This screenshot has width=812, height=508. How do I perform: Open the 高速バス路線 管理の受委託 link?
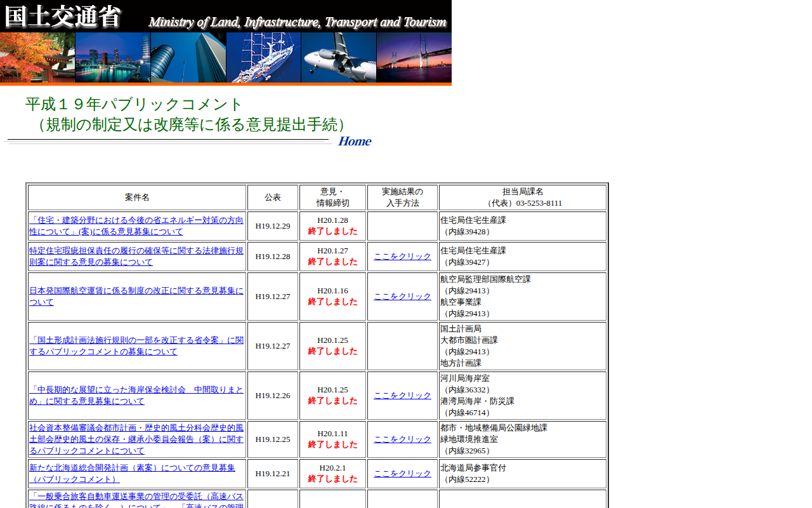[135, 501]
